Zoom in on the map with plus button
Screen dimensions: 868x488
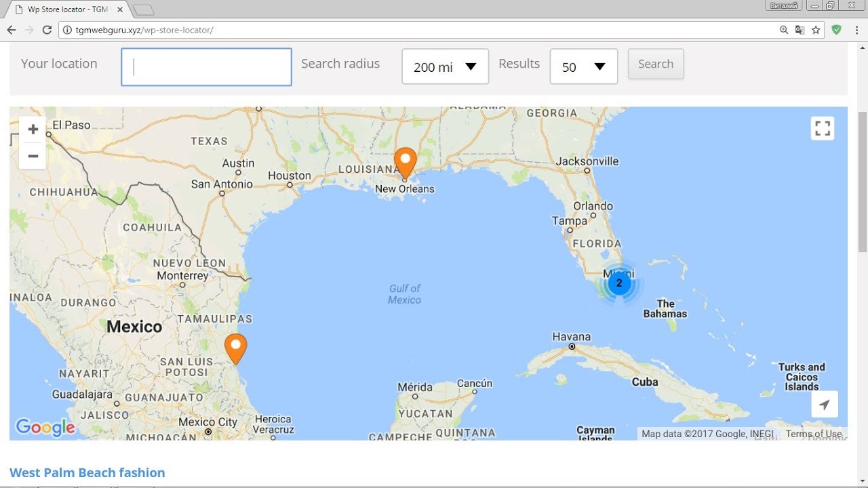33,129
